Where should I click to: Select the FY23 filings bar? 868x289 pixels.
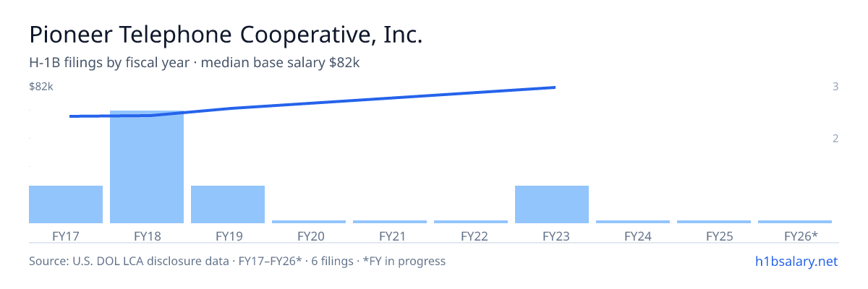click(552, 204)
